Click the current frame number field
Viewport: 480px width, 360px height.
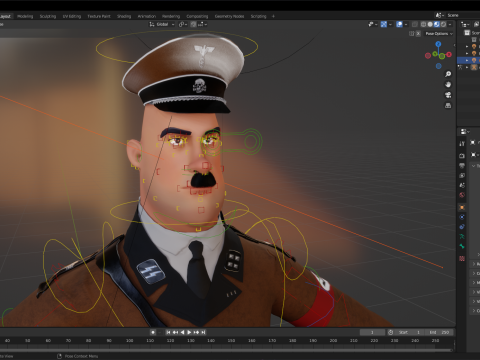click(372, 332)
